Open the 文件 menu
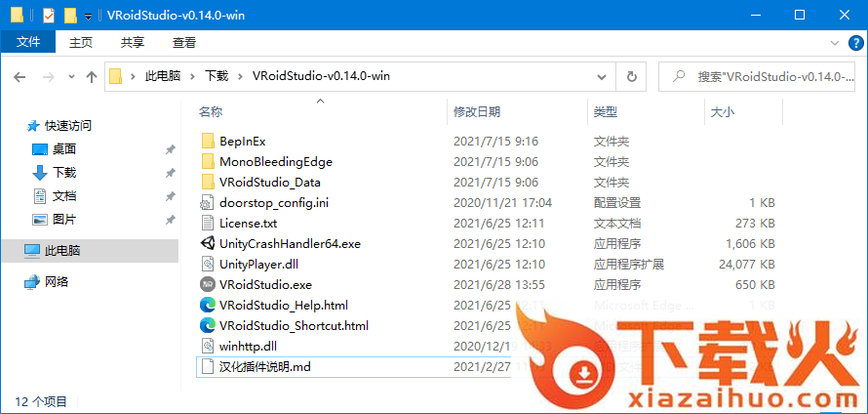Screen dimensions: 868x414 tap(27, 42)
